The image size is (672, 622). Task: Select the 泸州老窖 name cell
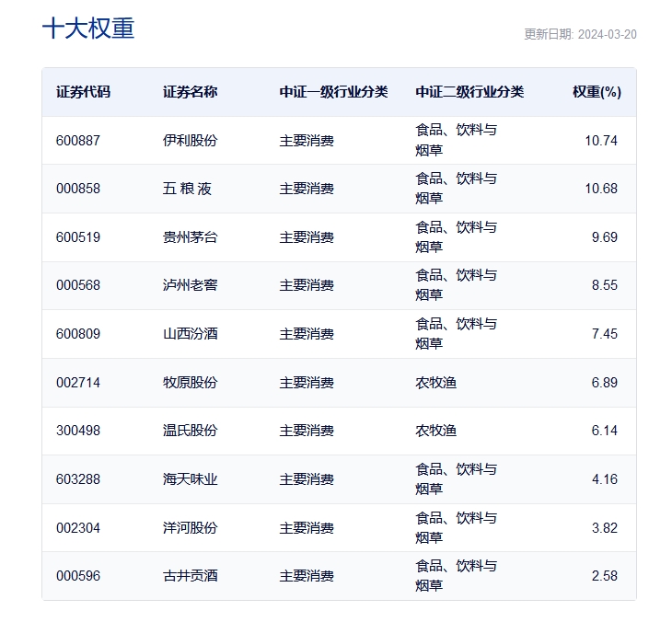tap(190, 285)
